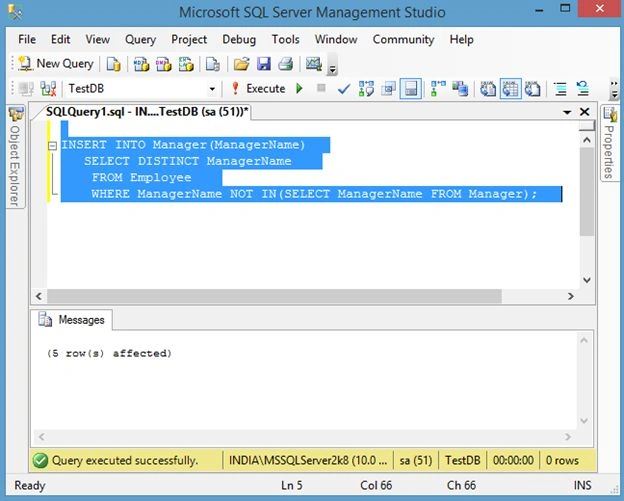Click the New Query toolbar button
624x501 pixels.
[55, 64]
